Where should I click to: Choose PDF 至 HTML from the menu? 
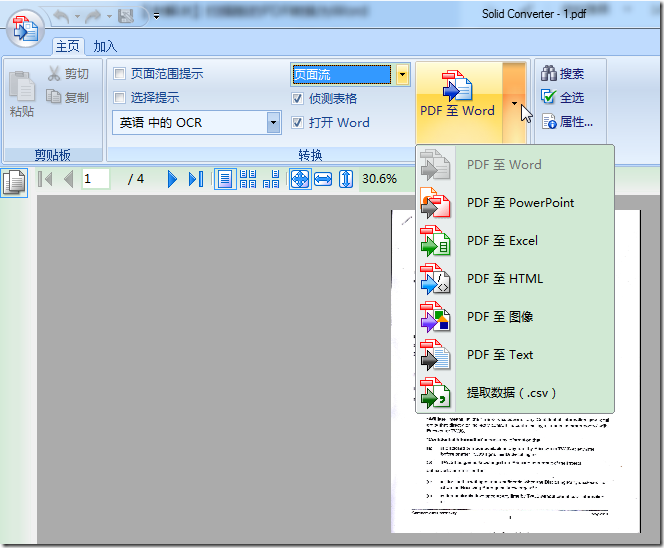click(x=515, y=279)
